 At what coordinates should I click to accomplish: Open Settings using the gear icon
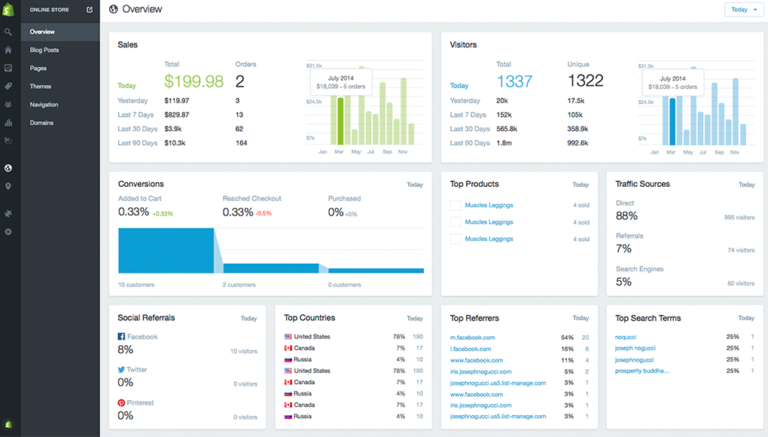tap(8, 231)
